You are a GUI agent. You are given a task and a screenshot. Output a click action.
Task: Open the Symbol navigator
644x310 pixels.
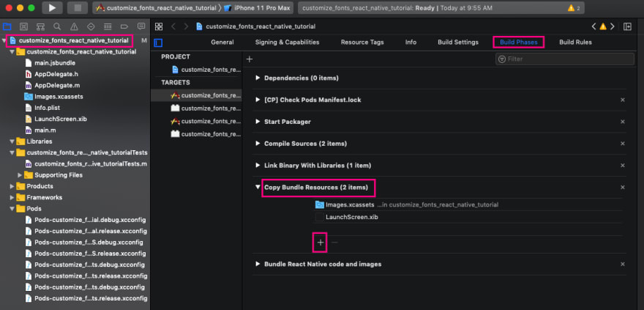coord(40,26)
